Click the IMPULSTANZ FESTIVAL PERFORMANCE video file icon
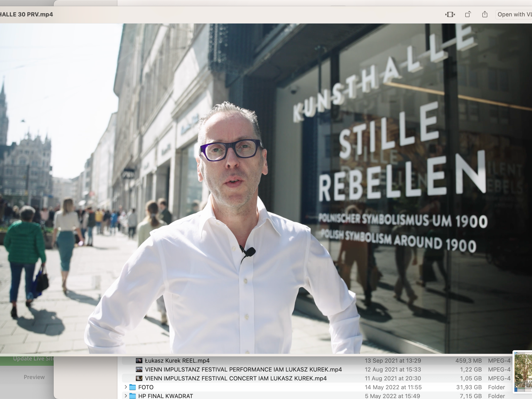Screen dimensions: 532x399 tap(139, 370)
